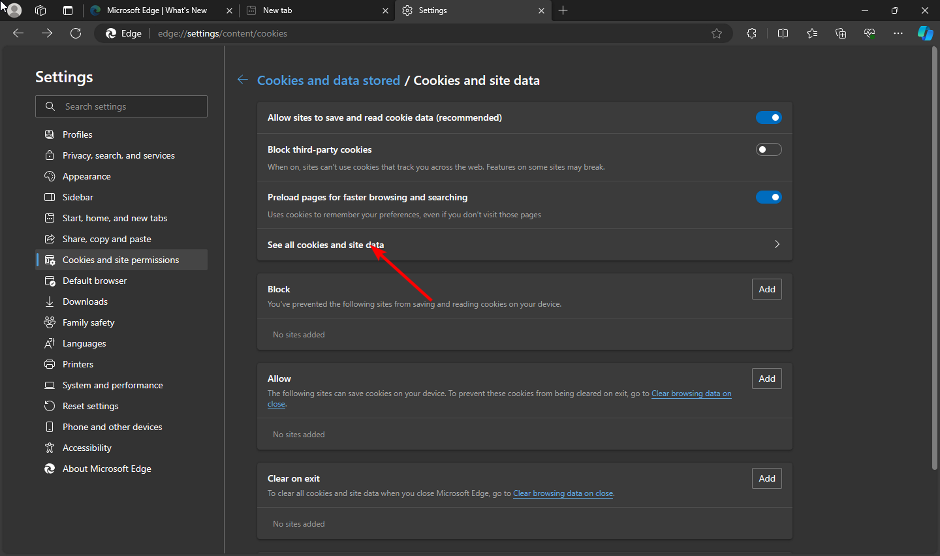Open Start, home, and new tabs section
This screenshot has height=556, width=940.
(122, 218)
